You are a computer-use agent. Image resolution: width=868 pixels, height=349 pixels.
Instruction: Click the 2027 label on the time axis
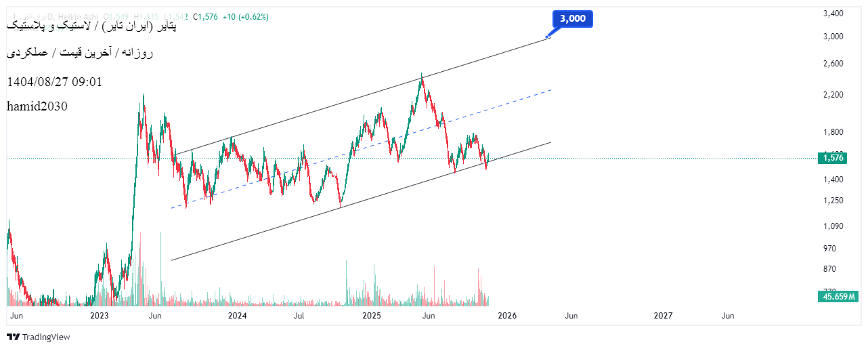tap(664, 316)
